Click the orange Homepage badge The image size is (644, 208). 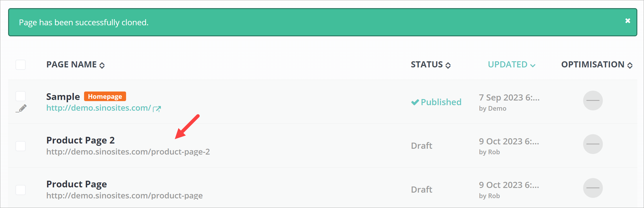105,96
